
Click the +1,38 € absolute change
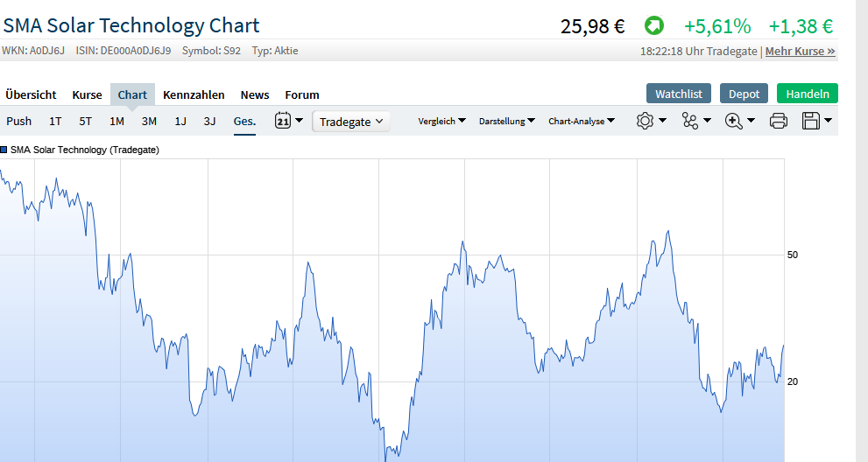point(801,26)
